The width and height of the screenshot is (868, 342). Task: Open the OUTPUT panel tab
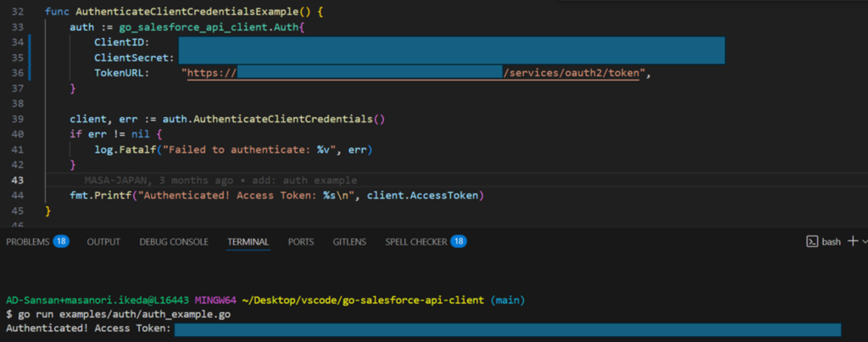[x=103, y=242]
